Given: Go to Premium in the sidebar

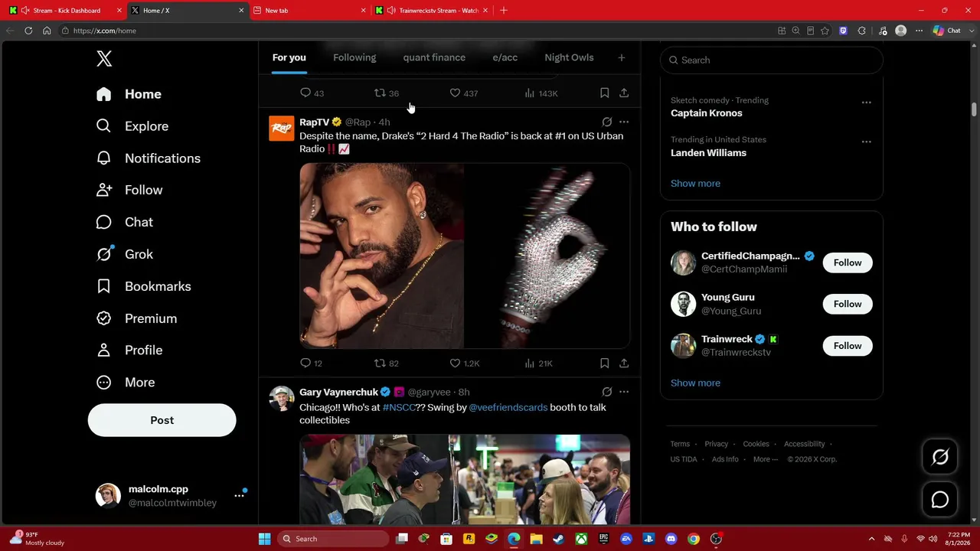Looking at the screenshot, I should point(136,318).
